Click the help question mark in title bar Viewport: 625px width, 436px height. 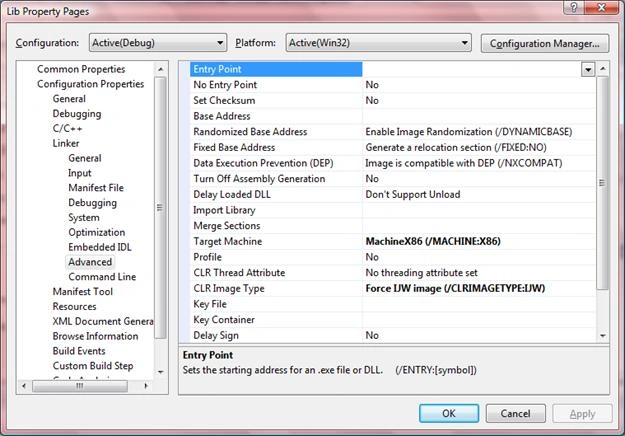574,7
